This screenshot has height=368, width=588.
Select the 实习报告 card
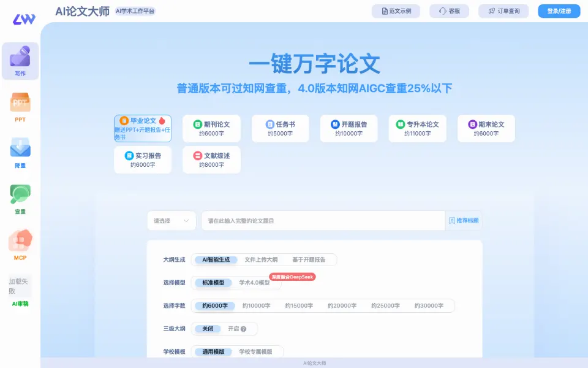(143, 159)
